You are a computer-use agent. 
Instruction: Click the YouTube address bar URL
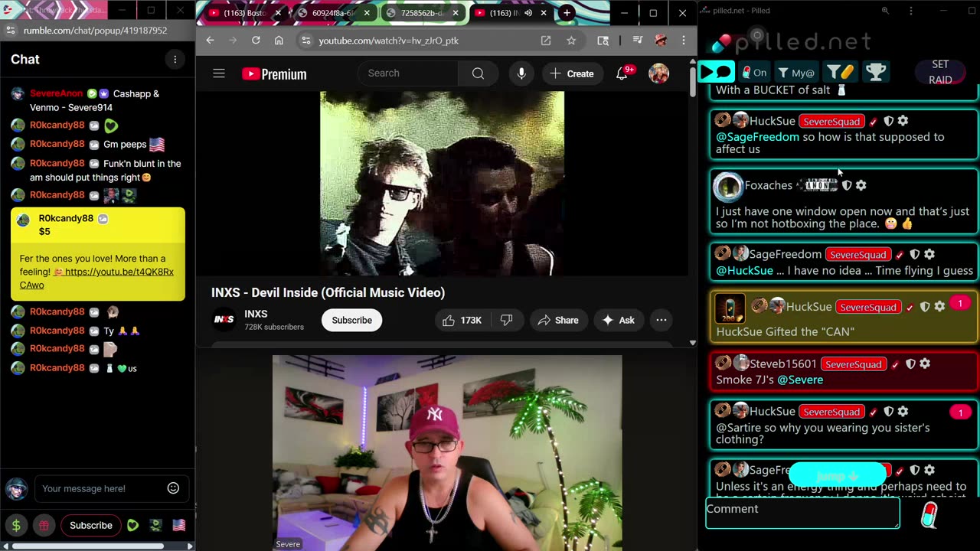click(x=389, y=41)
